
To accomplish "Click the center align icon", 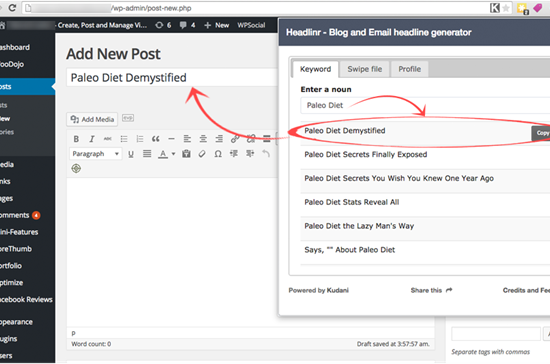I will 203,139.
